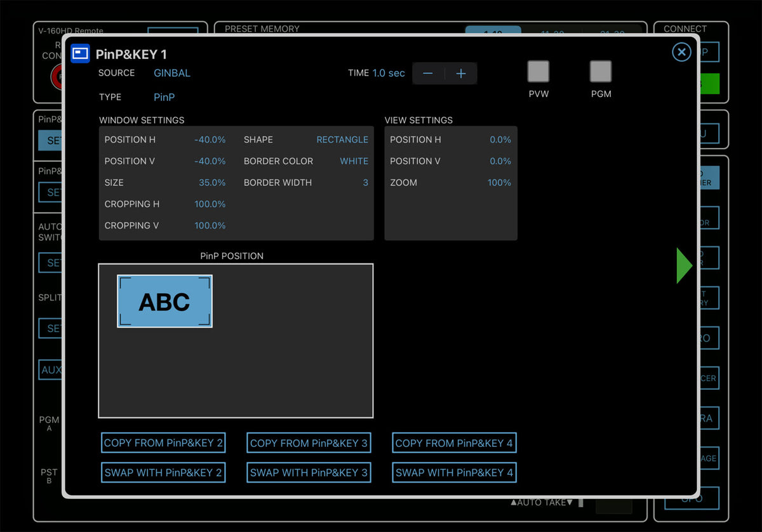762x532 pixels.
Task: Open the SHAPE setting showing RECTANGLE
Action: pos(342,140)
